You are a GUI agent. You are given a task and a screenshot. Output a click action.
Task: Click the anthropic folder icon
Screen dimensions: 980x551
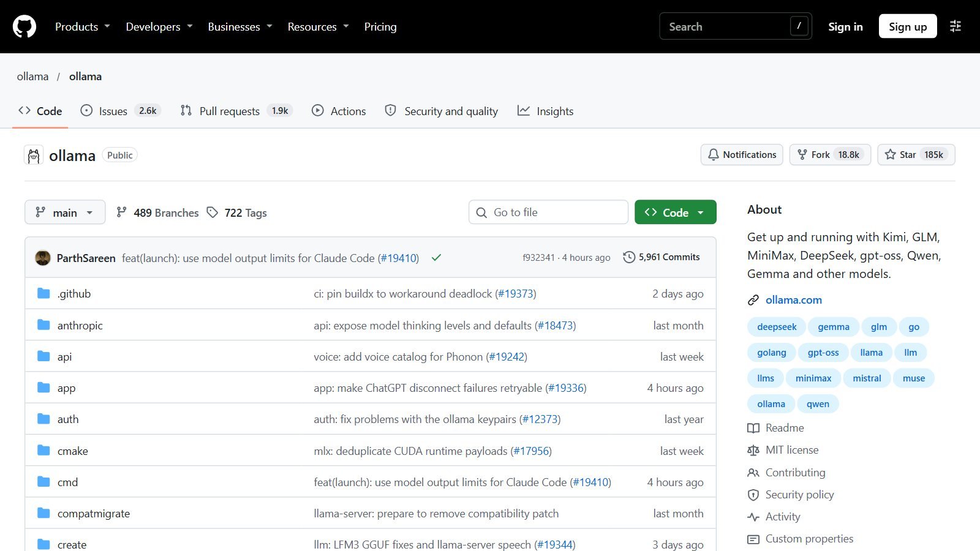[x=43, y=325]
